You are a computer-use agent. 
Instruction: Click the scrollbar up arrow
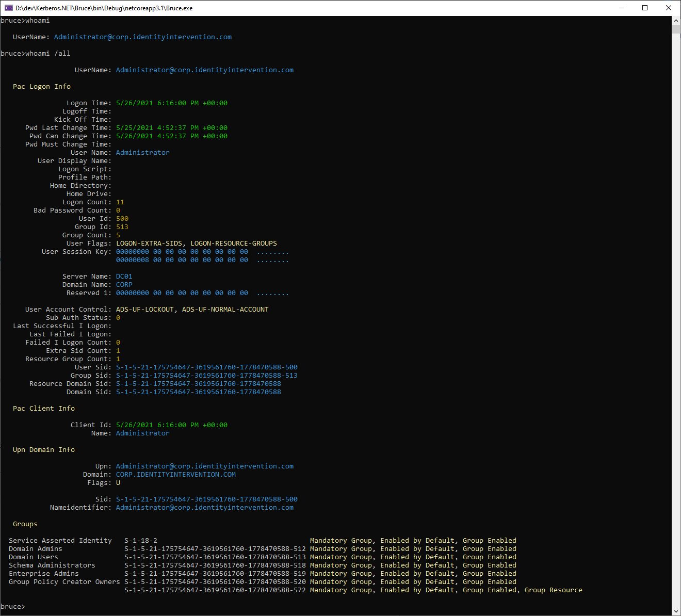(676, 21)
